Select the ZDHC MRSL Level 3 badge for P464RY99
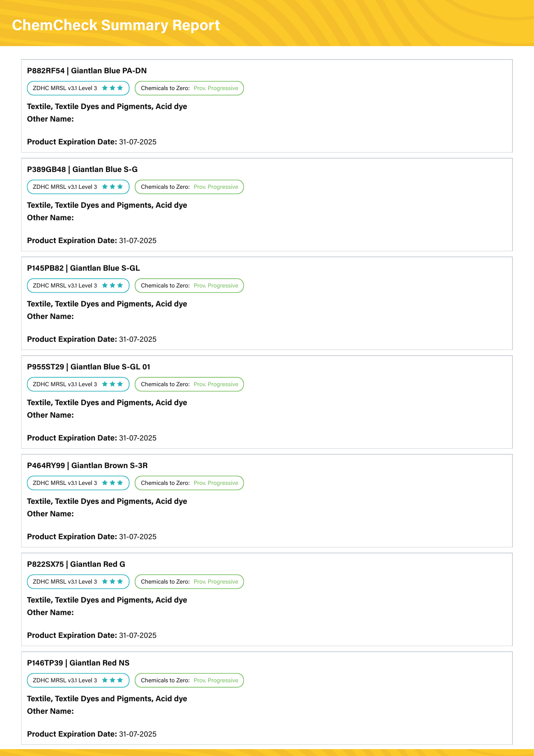The image size is (534, 756). pyautogui.click(x=78, y=483)
